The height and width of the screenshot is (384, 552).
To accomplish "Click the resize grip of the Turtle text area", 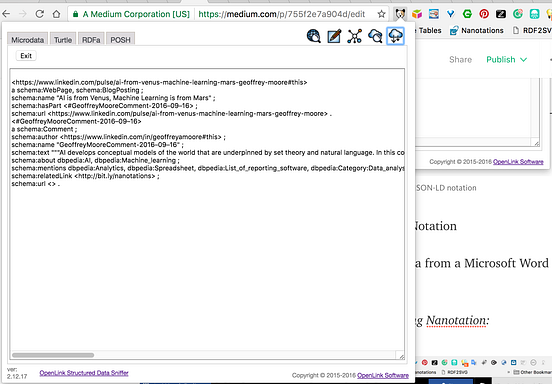I will point(401,356).
